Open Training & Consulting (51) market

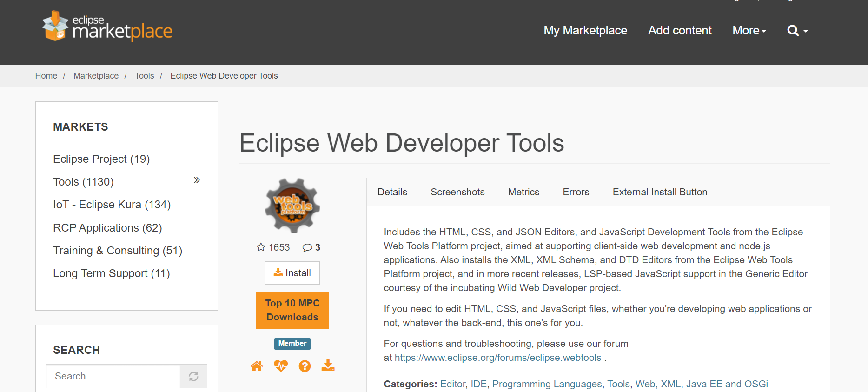tap(118, 251)
